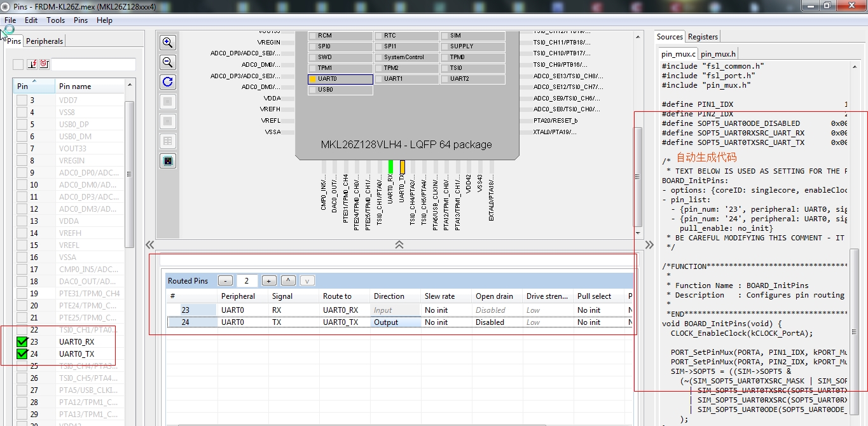Click the Direction column header in routed pins

click(x=396, y=296)
